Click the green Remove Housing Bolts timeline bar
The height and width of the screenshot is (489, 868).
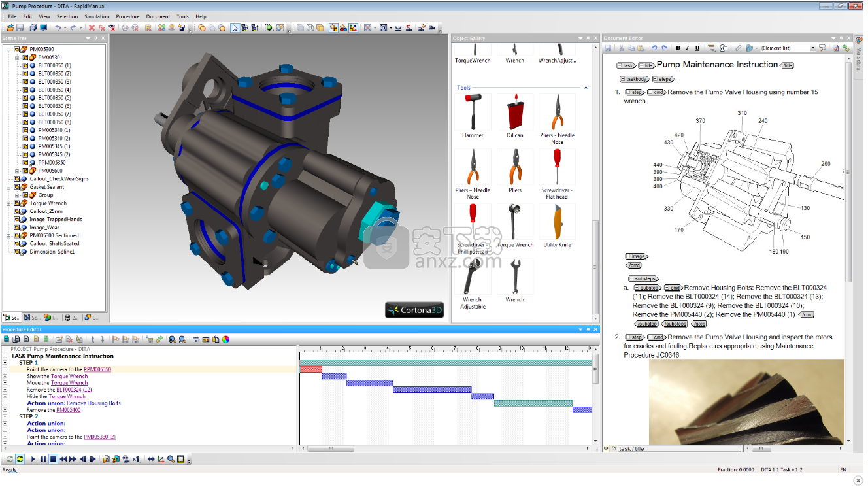(x=533, y=403)
